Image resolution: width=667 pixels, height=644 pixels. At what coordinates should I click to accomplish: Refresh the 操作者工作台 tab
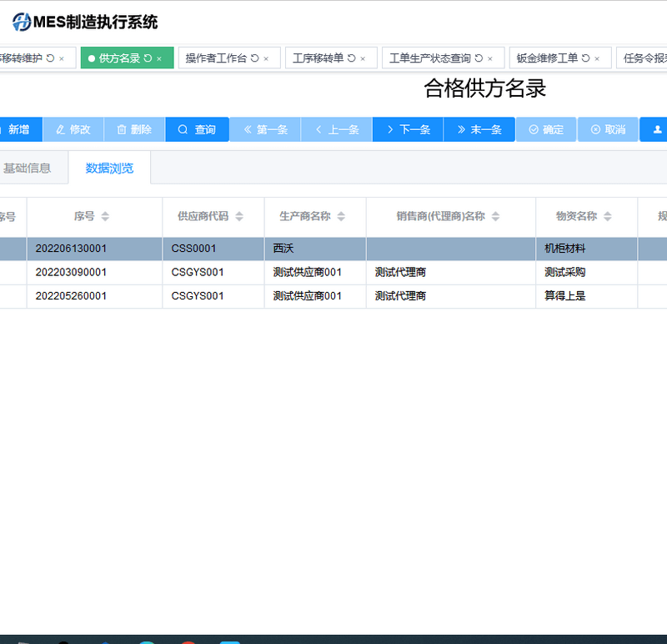[255, 58]
